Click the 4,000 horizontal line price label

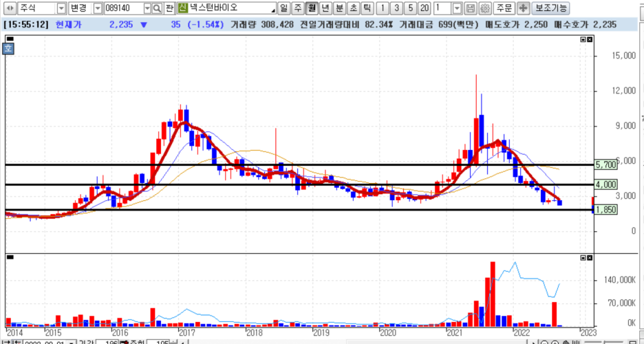606,184
